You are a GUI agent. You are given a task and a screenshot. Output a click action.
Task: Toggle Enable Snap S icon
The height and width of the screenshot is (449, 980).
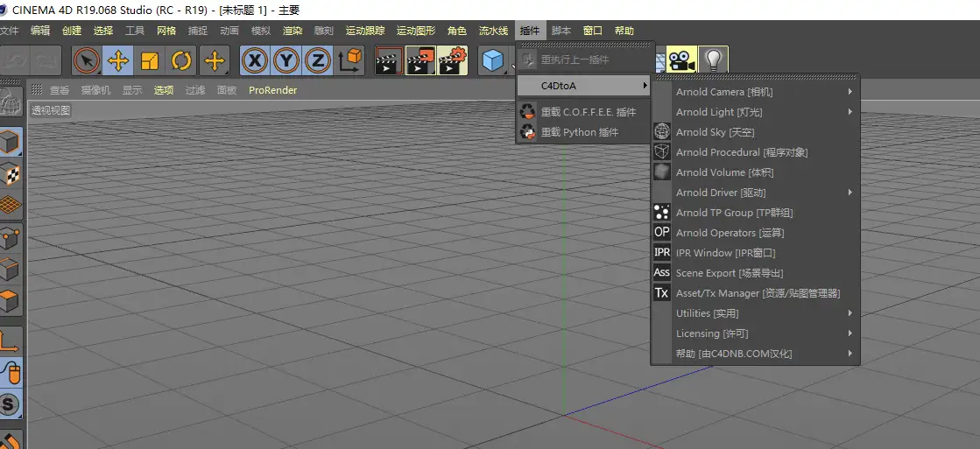pos(11,404)
